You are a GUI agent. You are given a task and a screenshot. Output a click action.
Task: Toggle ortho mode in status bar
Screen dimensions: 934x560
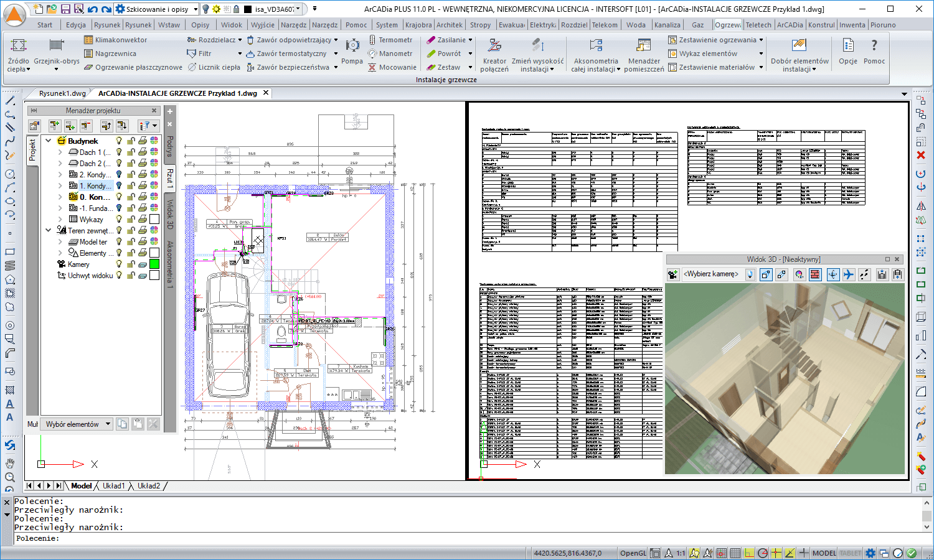point(749,553)
